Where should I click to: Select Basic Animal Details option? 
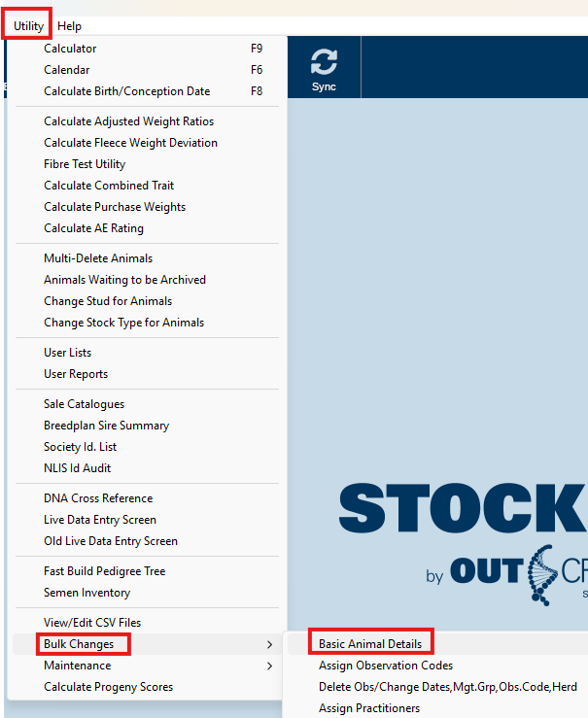(x=370, y=644)
